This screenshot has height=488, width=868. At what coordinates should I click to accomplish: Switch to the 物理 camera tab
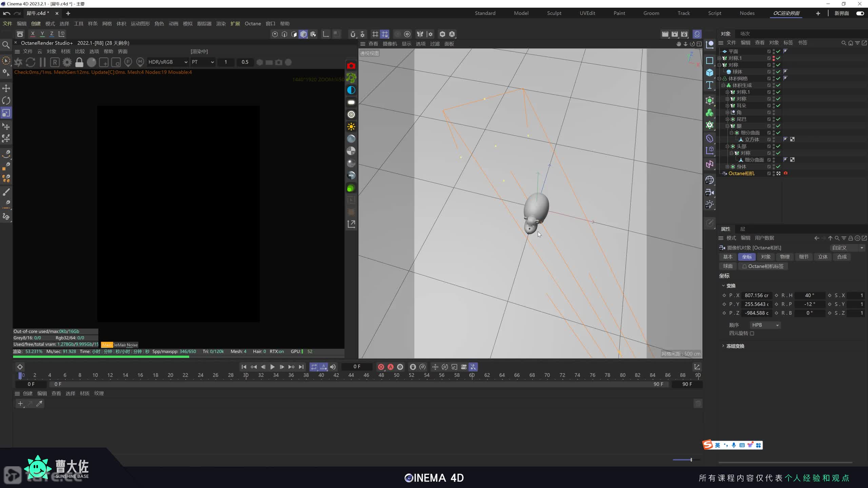[785, 257]
